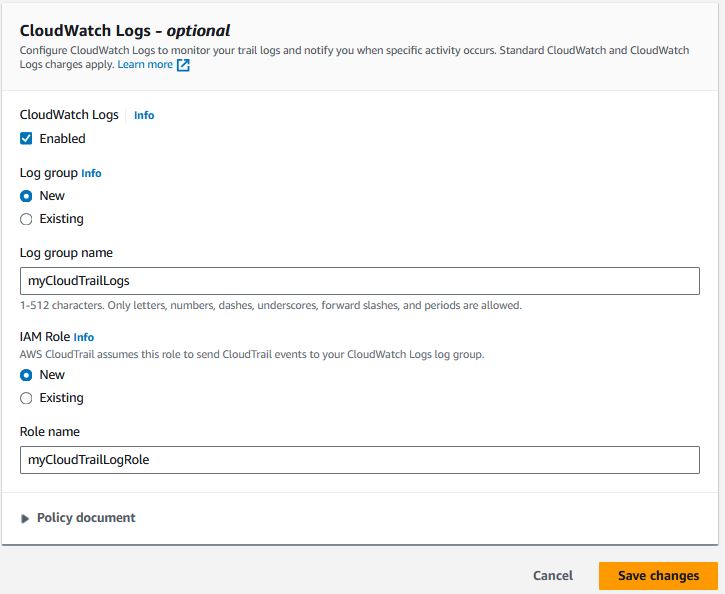Viewport: 725px width, 594px height.
Task: Select New radio under Log group
Action: point(26,196)
